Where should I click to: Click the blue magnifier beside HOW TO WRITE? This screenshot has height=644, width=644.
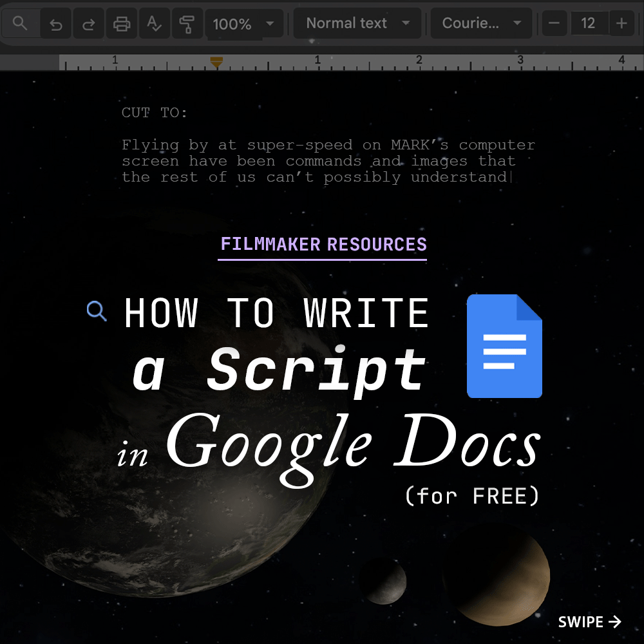tap(97, 311)
